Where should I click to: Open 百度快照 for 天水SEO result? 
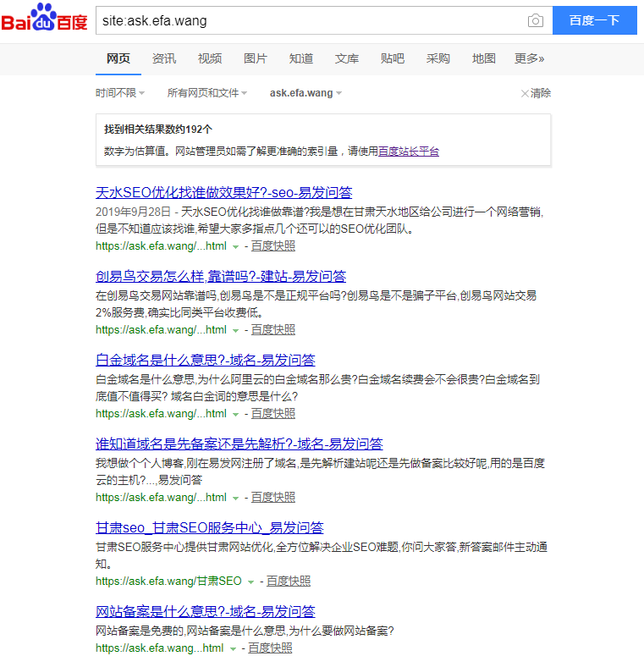pyautogui.click(x=273, y=246)
